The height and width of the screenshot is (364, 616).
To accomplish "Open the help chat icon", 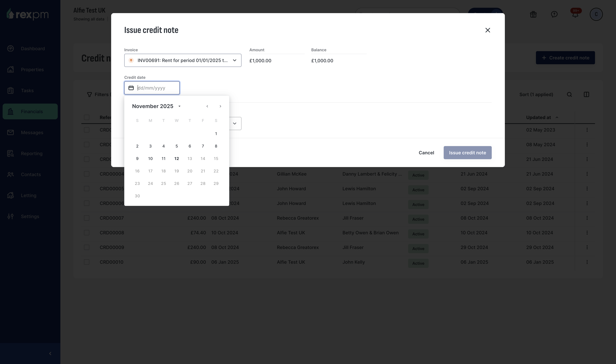I will pos(554,14).
